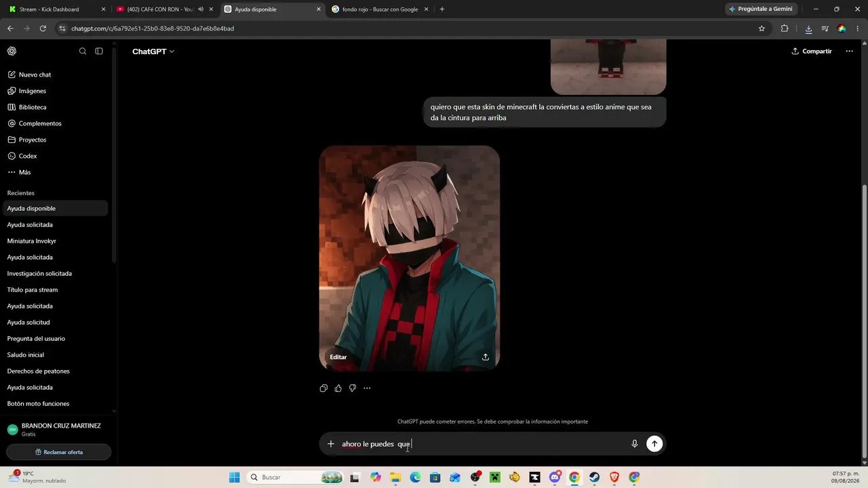The width and height of the screenshot is (868, 488).
Task: Open Biblioteca in the sidebar
Action: click(x=56, y=107)
